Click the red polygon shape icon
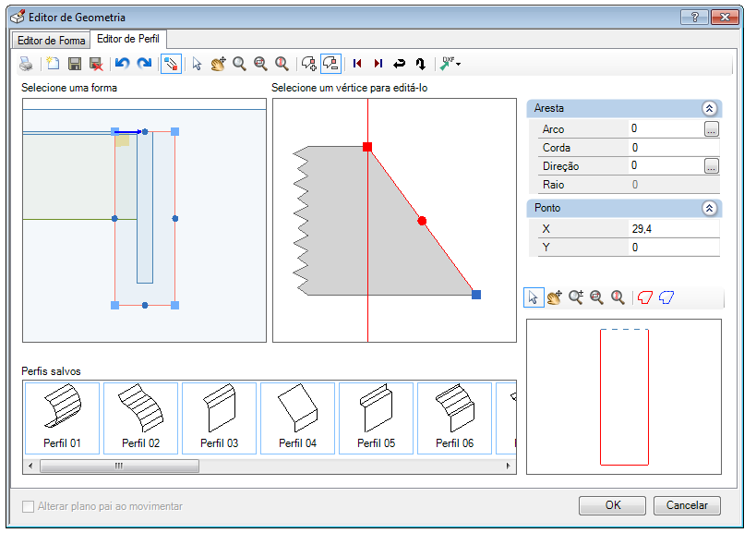The image size is (756, 533). point(644,297)
